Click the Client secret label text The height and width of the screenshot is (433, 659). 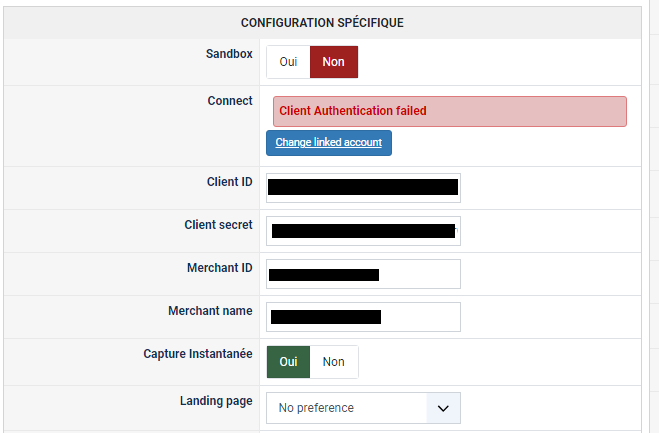tap(218, 225)
